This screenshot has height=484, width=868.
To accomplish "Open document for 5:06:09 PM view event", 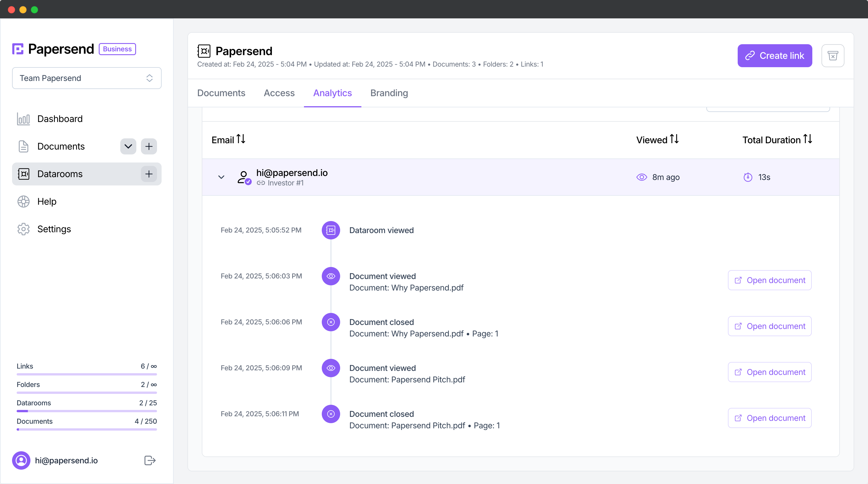I will tap(770, 372).
